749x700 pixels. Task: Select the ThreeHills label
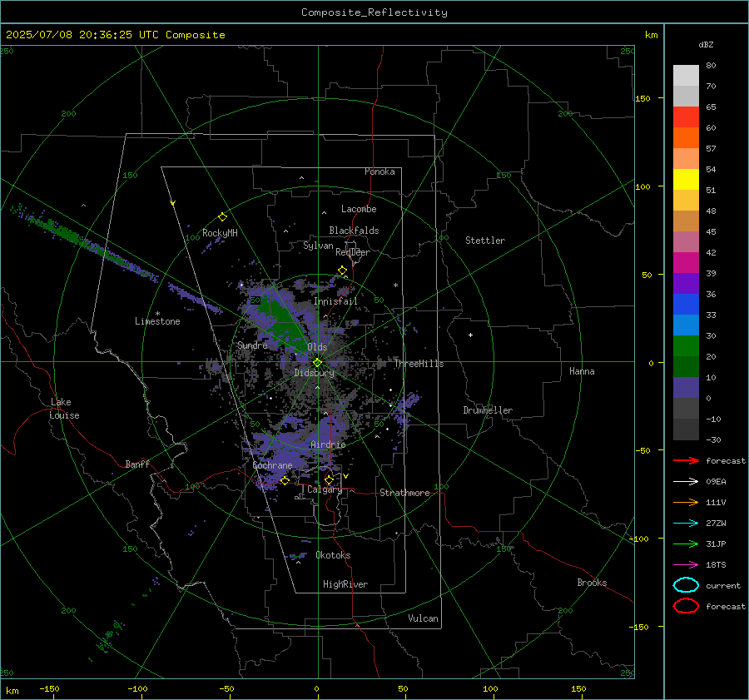click(x=419, y=364)
